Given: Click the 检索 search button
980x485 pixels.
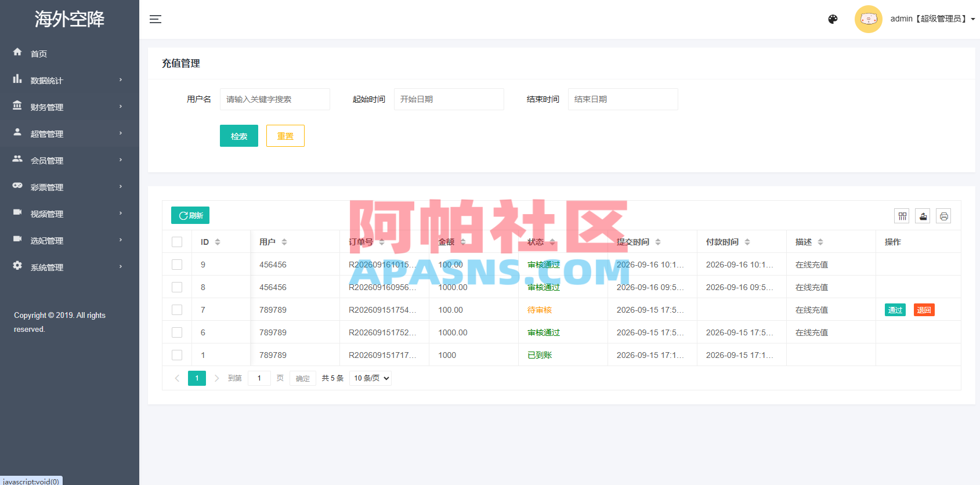Looking at the screenshot, I should [239, 136].
